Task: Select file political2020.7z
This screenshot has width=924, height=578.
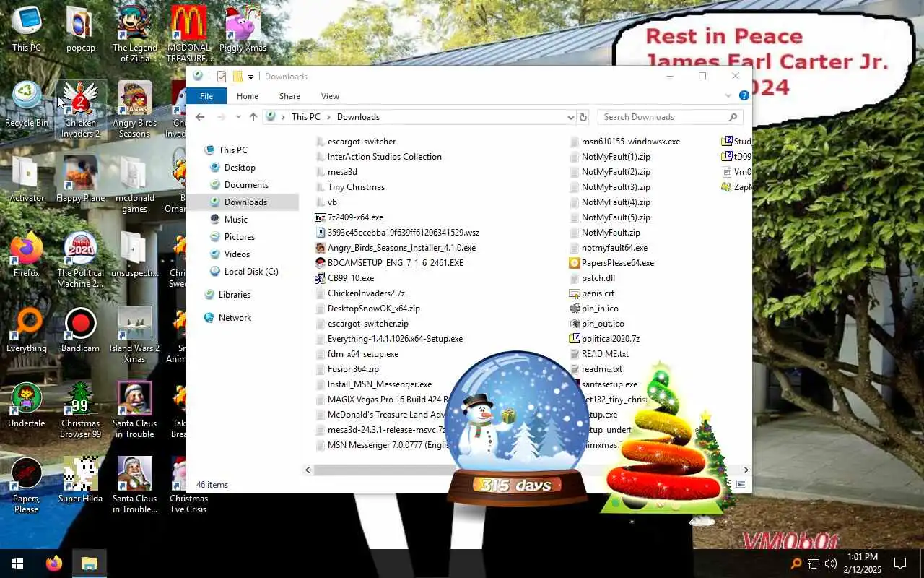Action: click(x=610, y=339)
